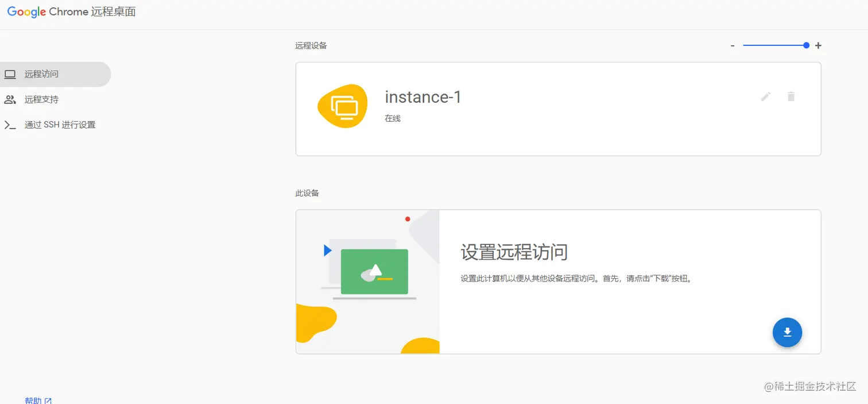Click the 此设备 section label
The width and height of the screenshot is (868, 404).
coord(307,193)
